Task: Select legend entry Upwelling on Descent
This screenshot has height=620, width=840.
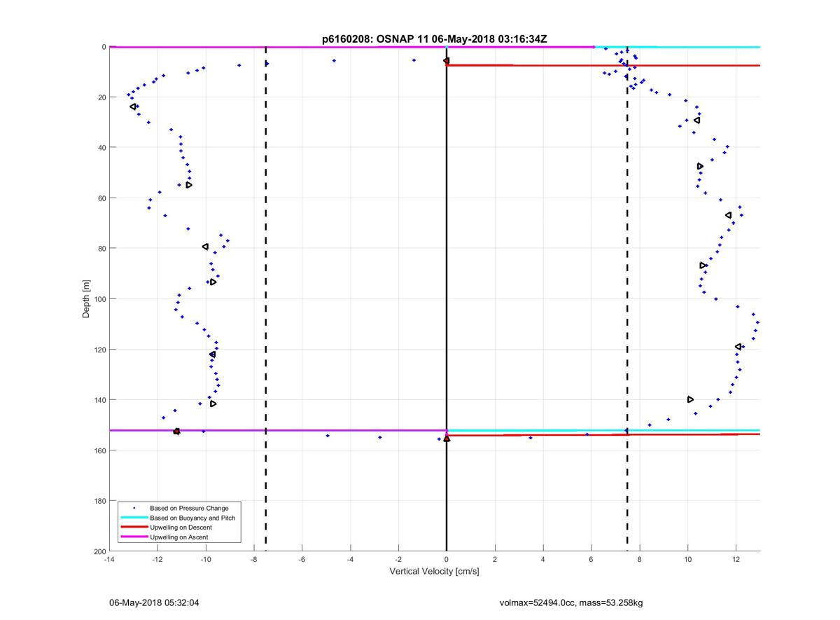Action: pos(181,528)
